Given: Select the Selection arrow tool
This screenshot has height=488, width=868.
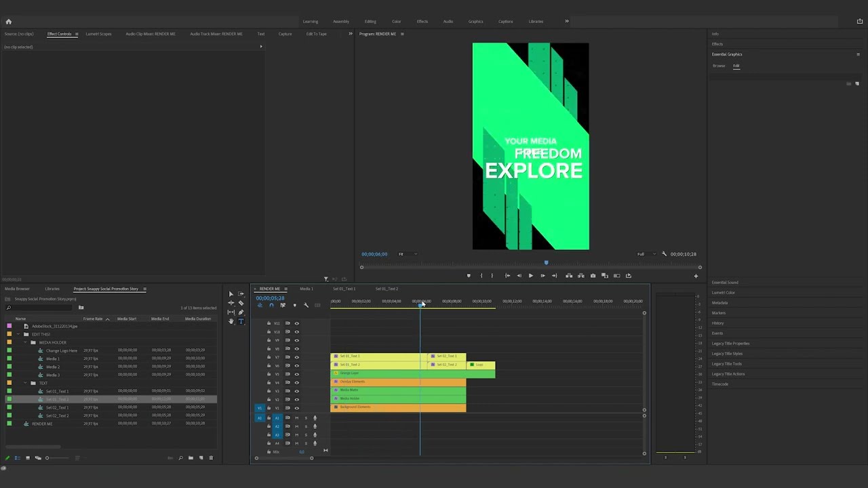Looking at the screenshot, I should click(x=231, y=294).
